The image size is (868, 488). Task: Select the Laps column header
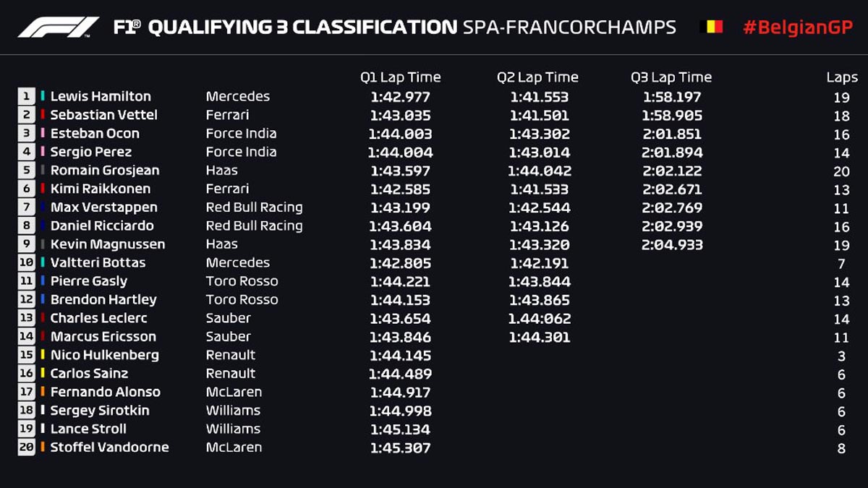[842, 77]
